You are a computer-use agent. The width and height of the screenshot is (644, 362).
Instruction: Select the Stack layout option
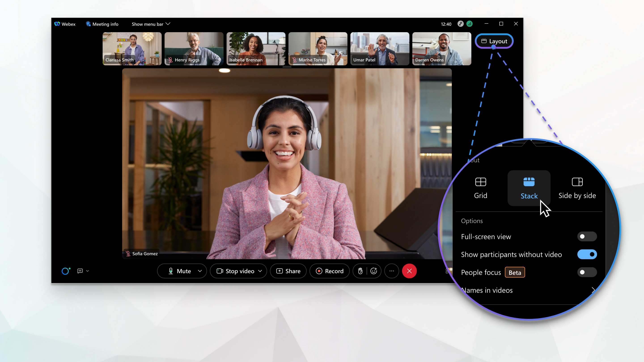[529, 187]
